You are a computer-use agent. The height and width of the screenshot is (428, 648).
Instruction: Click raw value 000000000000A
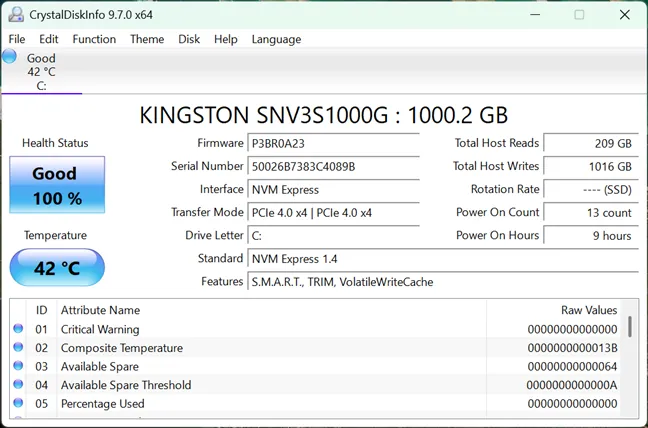point(572,385)
